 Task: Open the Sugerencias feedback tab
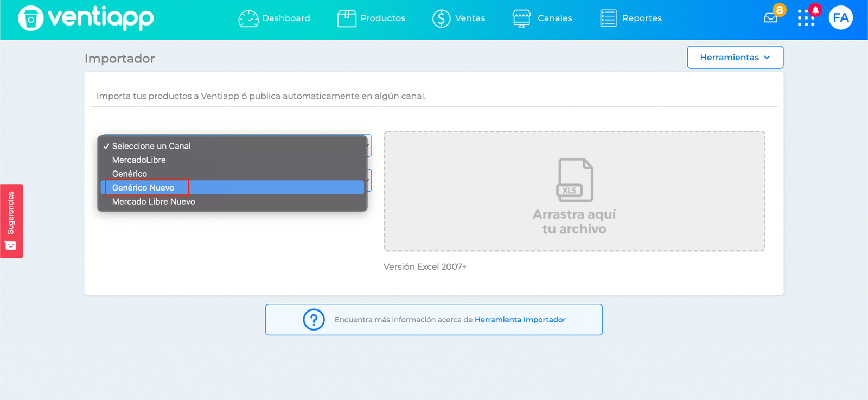(x=11, y=221)
